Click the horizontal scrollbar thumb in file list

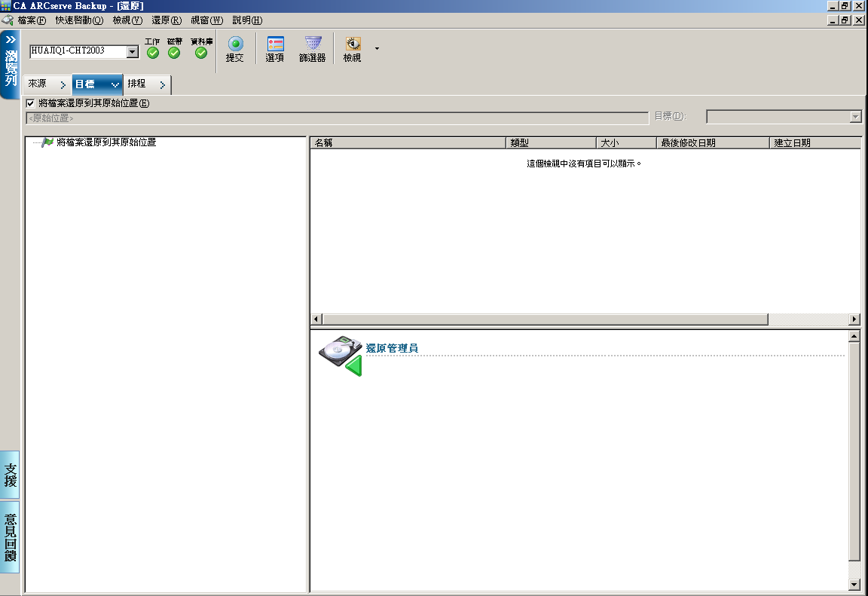point(546,319)
